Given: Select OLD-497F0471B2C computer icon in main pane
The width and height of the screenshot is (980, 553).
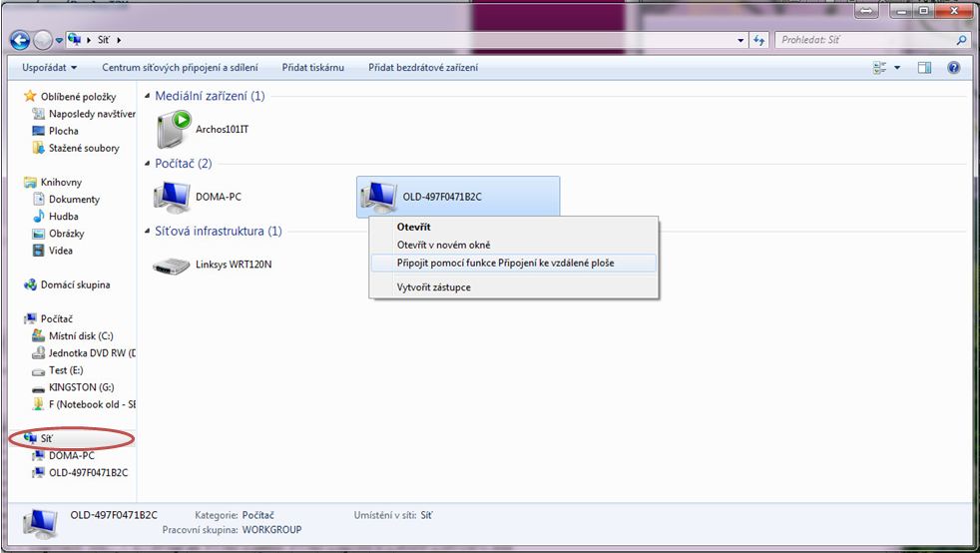Looking at the screenshot, I should (x=378, y=197).
